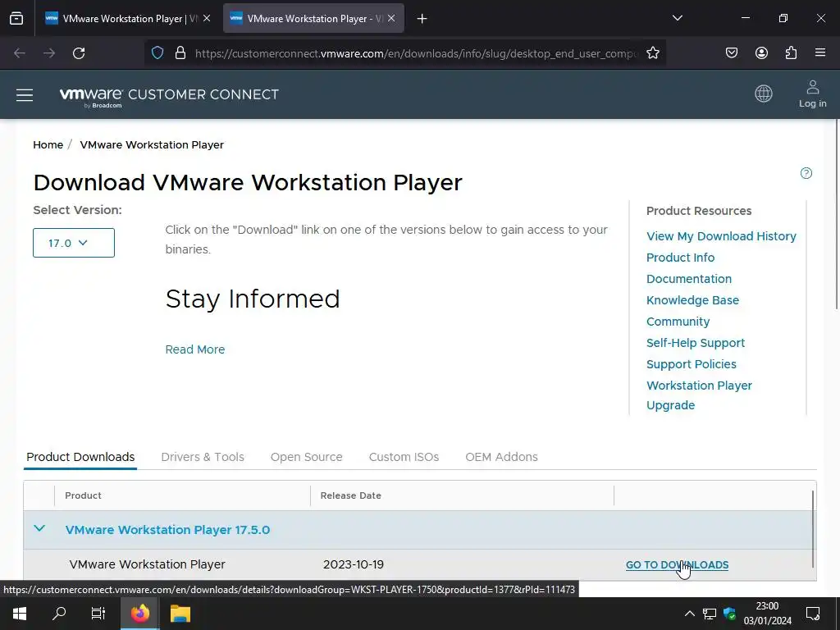
Task: Open the Product Info link
Action: coord(680,258)
